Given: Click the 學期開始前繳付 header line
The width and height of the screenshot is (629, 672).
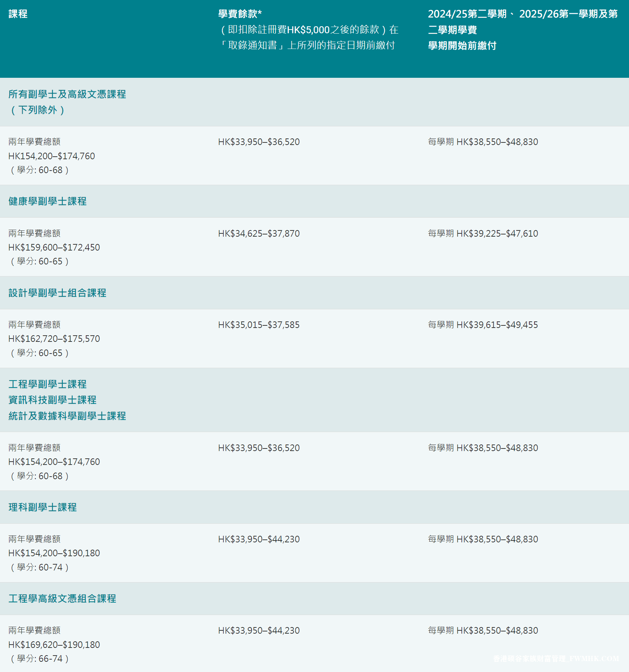Looking at the screenshot, I should [x=462, y=46].
